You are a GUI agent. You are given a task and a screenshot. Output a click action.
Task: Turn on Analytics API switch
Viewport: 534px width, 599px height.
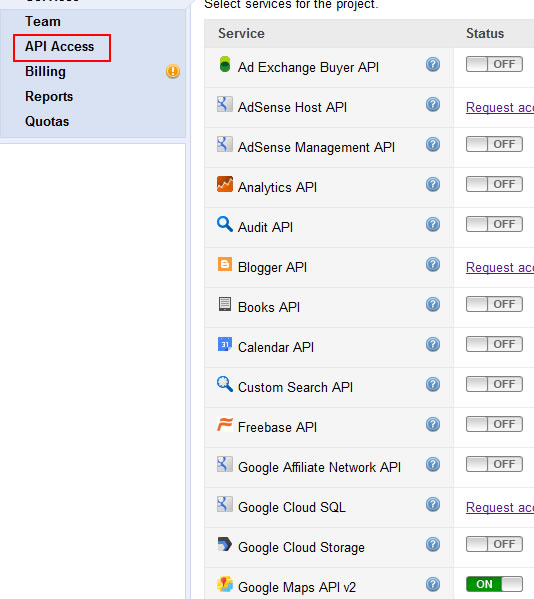tap(494, 184)
